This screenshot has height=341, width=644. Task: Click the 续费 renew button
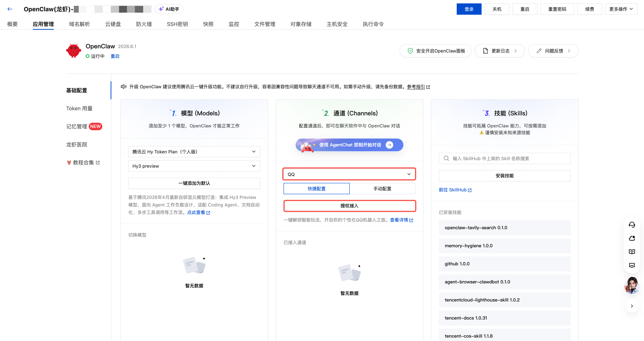point(590,9)
